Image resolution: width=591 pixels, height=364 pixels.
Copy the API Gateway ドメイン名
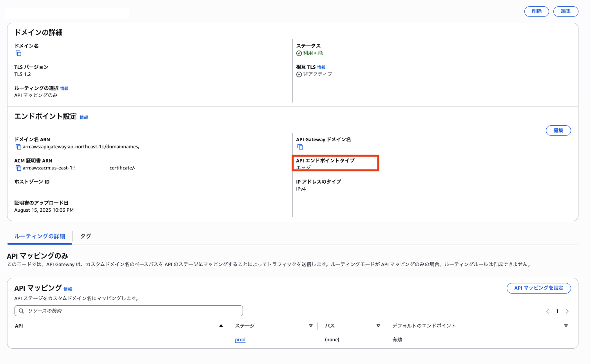tap(300, 147)
